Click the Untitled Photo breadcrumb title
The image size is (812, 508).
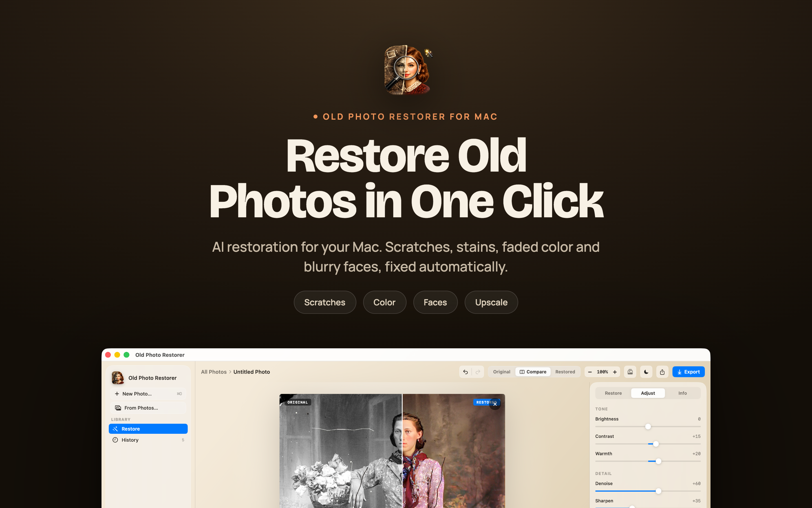tap(251, 372)
